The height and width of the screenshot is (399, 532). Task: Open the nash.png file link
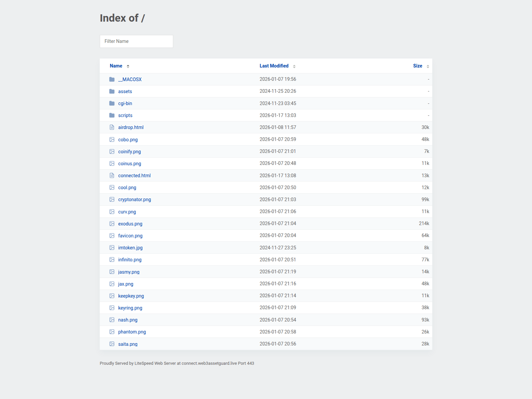(128, 320)
